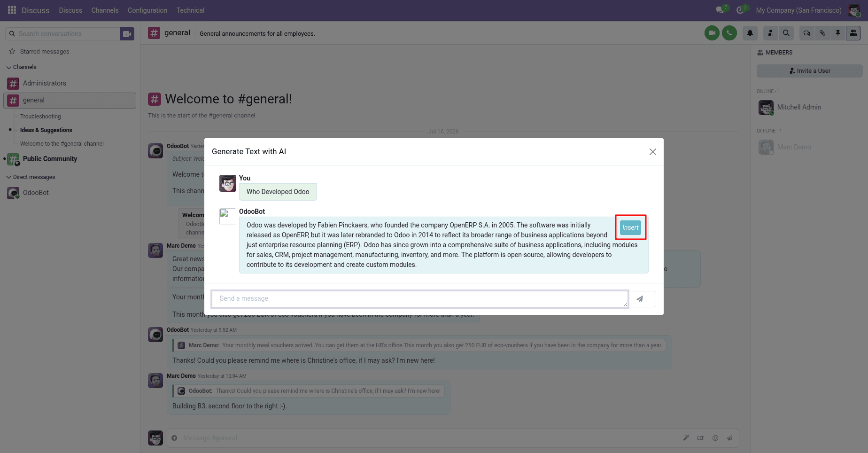This screenshot has height=453, width=868.
Task: Start a video call in general channel
Action: point(712,33)
